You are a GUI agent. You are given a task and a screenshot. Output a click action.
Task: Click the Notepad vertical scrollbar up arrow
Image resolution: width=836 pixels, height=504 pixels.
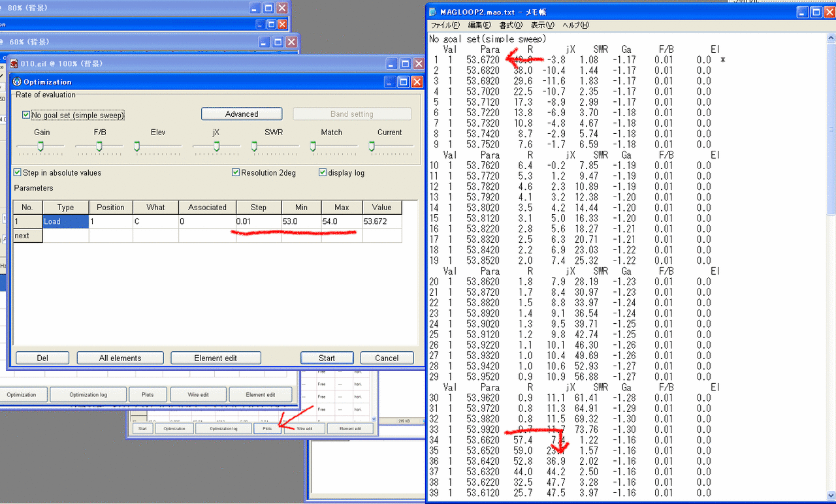point(830,38)
